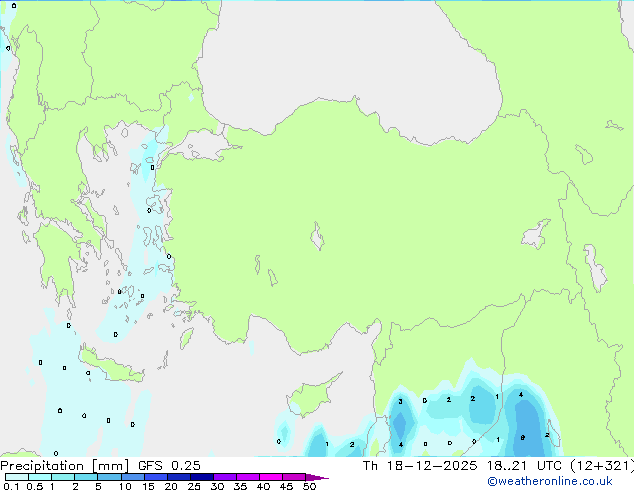Click the purple over-50 legend arrow tip
The image size is (634, 490).
point(317,477)
